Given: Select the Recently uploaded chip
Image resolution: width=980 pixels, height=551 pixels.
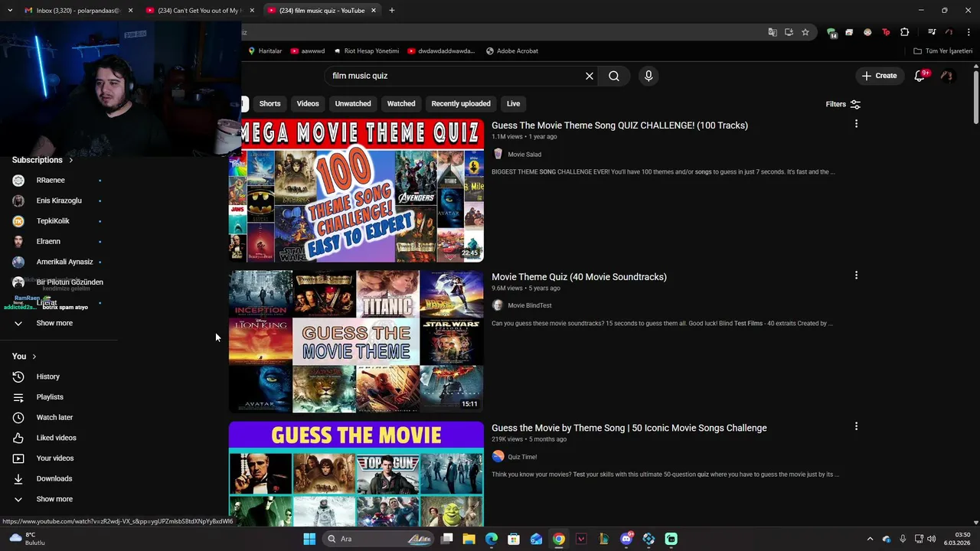Looking at the screenshot, I should click(461, 103).
